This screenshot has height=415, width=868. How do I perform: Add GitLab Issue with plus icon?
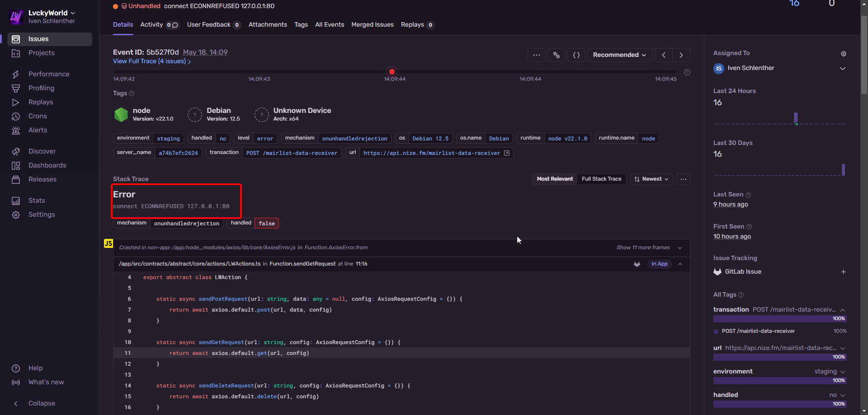click(x=843, y=272)
